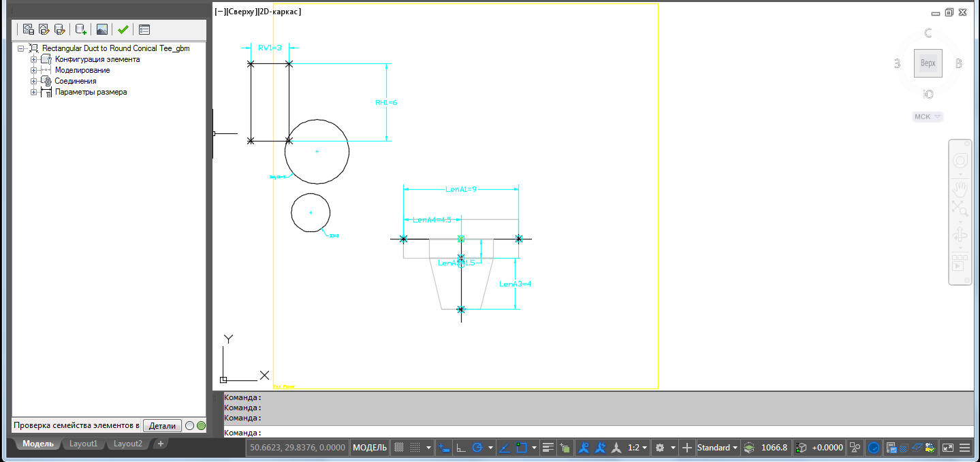Click the Save Part Family As icon
The height and width of the screenshot is (462, 980).
coord(44,29)
